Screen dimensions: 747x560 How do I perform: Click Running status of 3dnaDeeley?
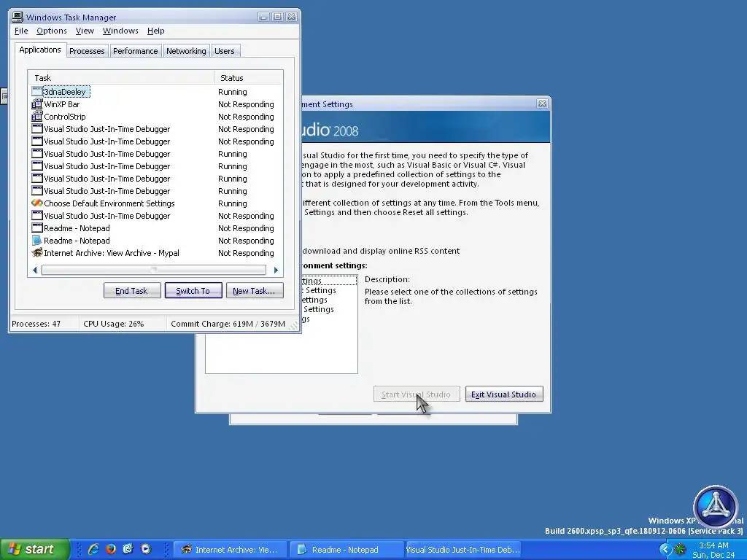pos(233,91)
